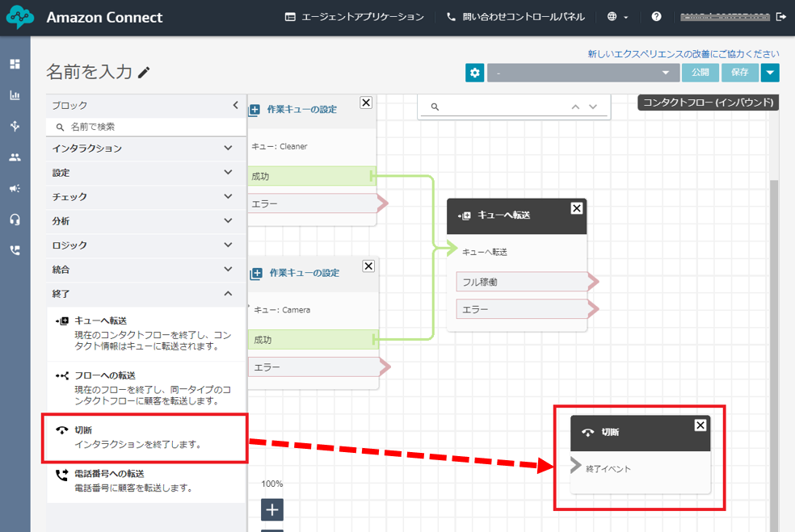Viewport: 795px width, 532px height.
Task: Open flow settings gear button
Action: point(474,73)
